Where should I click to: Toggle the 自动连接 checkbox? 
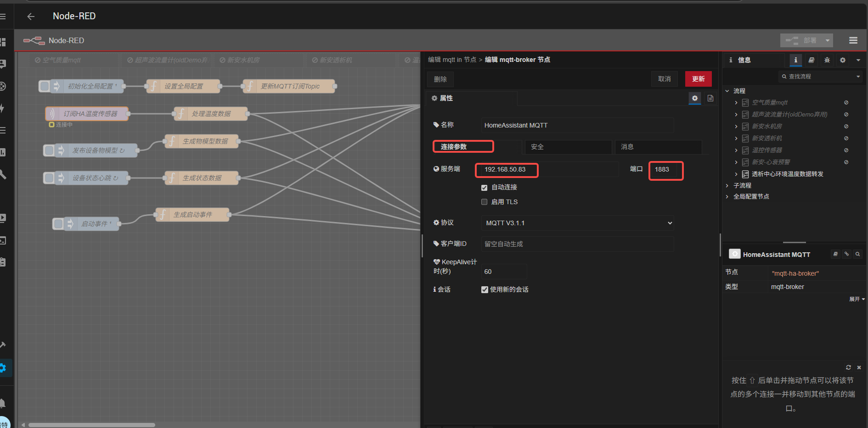click(x=484, y=188)
